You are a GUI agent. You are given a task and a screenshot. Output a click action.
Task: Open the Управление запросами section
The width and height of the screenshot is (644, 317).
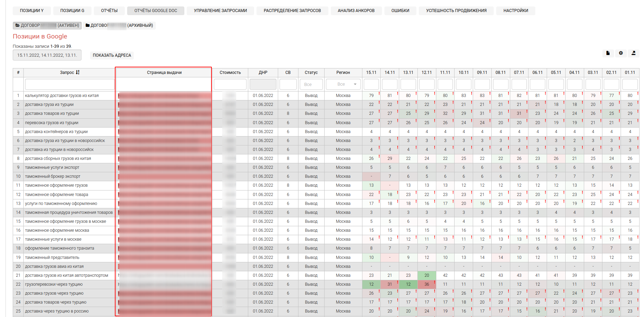pos(220,11)
